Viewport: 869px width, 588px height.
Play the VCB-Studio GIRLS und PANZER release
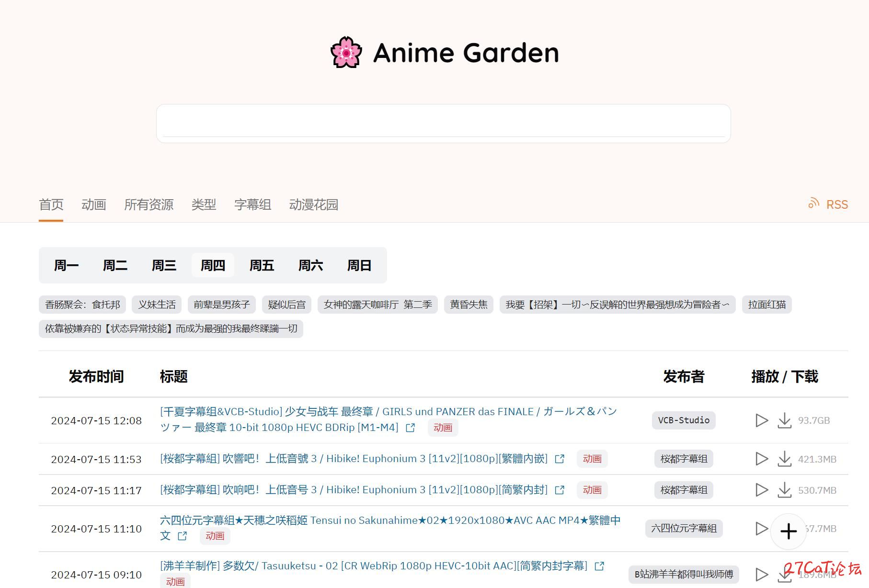(x=761, y=420)
